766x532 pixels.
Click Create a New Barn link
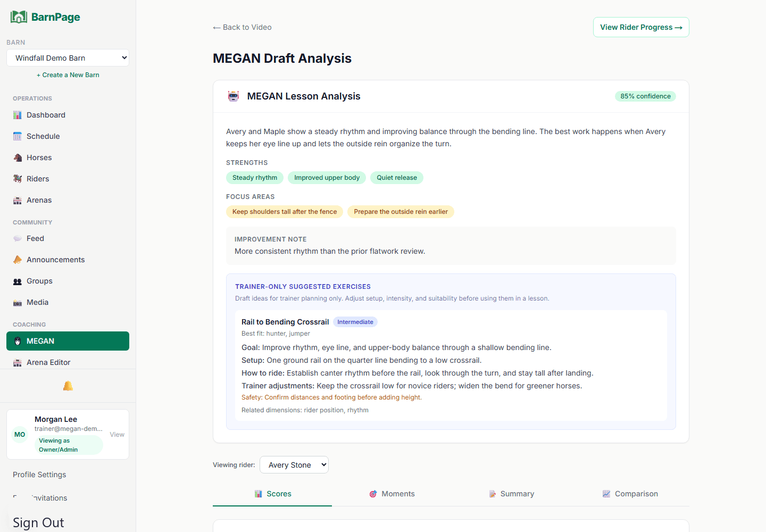[68, 75]
